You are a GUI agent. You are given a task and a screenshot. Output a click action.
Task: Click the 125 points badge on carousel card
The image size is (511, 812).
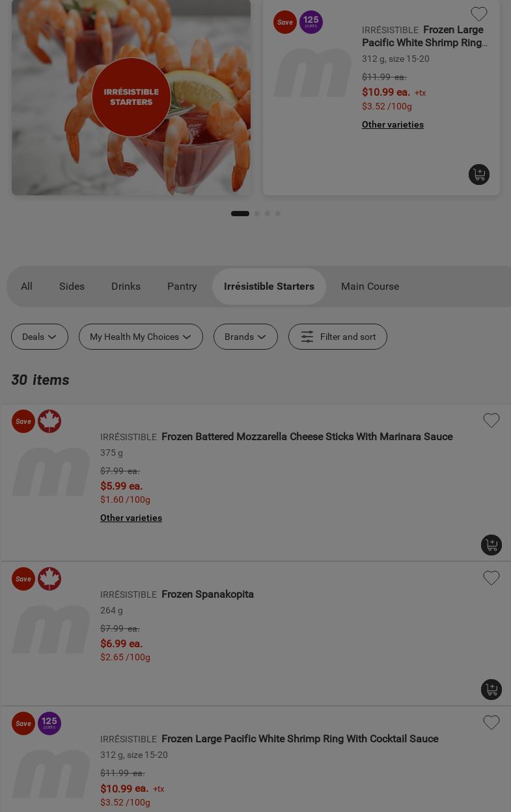coord(311,22)
